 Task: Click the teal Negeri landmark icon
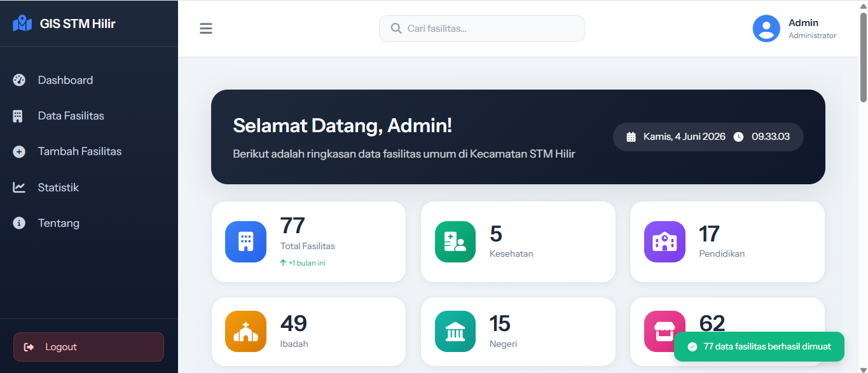click(x=455, y=331)
